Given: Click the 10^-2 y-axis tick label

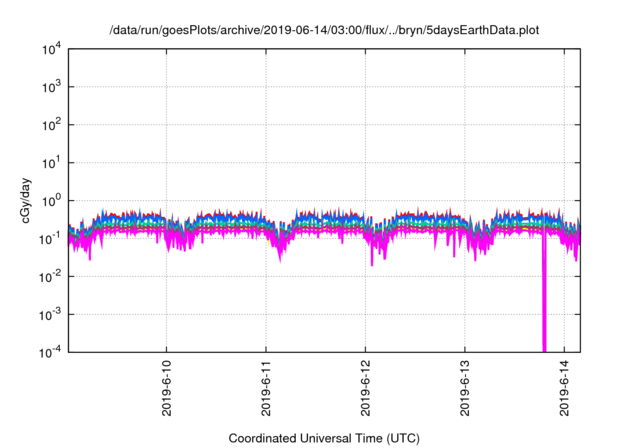Looking at the screenshot, I should pos(47,275).
